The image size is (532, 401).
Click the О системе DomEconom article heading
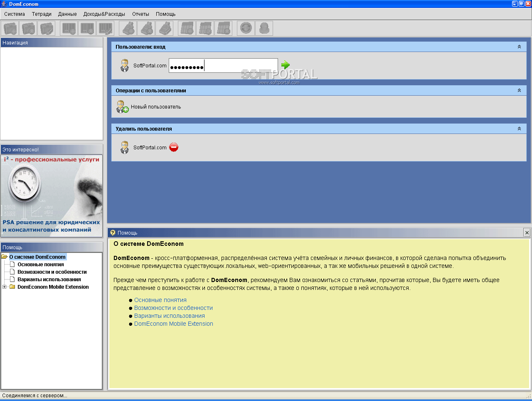(148, 244)
